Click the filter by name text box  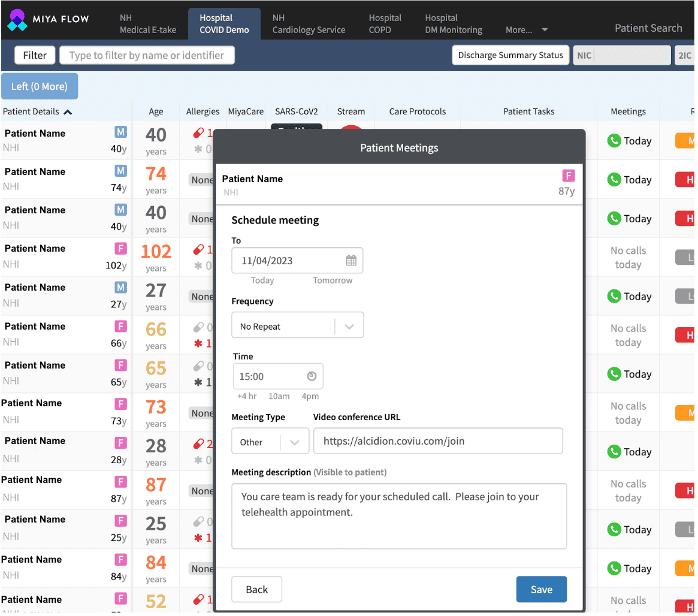pos(147,55)
